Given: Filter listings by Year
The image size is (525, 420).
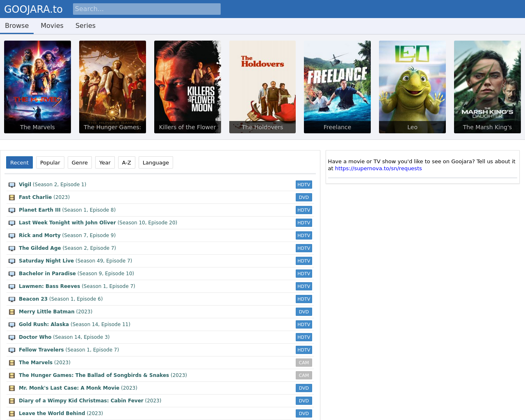Looking at the screenshot, I should (105, 162).
